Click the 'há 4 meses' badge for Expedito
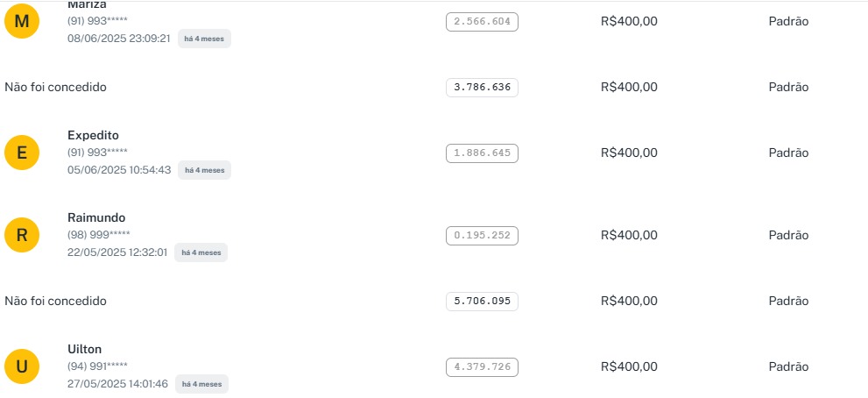Image resolution: width=868 pixels, height=398 pixels. click(x=204, y=170)
